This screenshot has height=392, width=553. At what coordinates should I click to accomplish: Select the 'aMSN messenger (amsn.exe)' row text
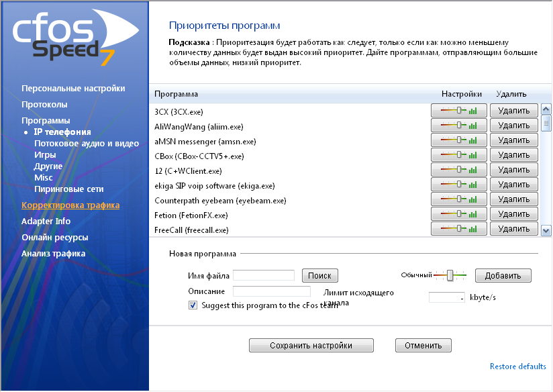point(205,142)
